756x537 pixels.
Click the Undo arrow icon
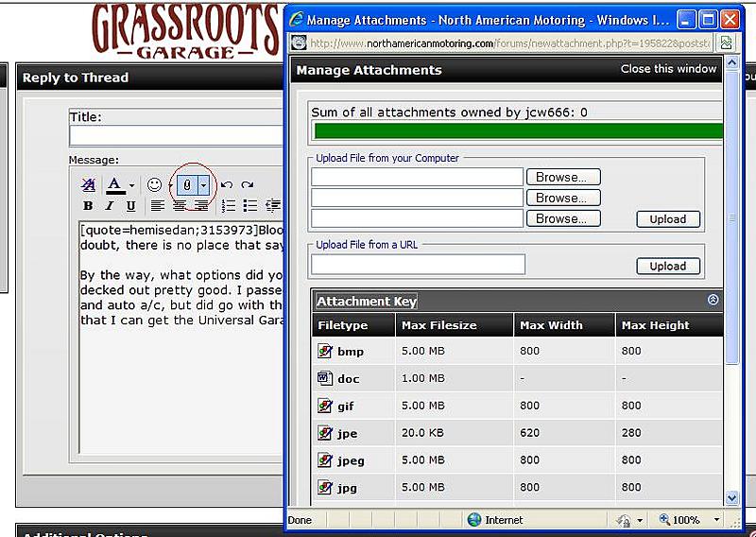[227, 185]
